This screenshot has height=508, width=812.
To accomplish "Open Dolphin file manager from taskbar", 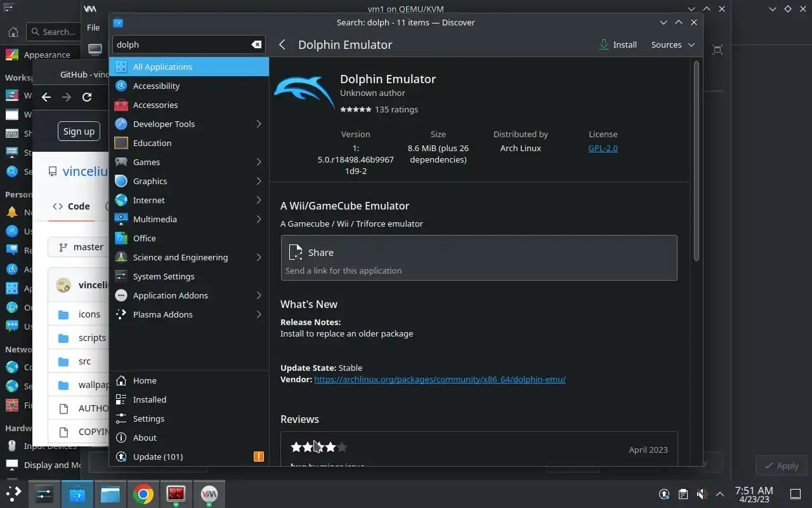I will point(110,493).
